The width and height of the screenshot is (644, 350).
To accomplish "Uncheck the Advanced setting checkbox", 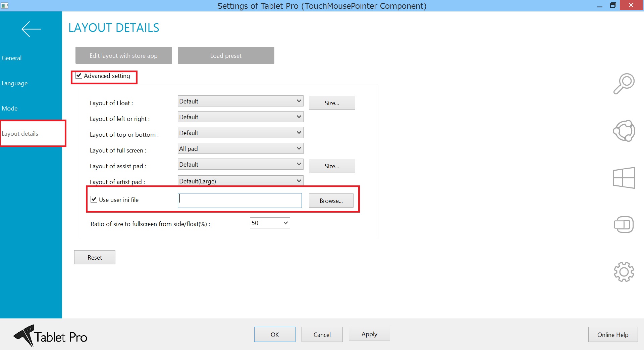I will click(x=78, y=76).
